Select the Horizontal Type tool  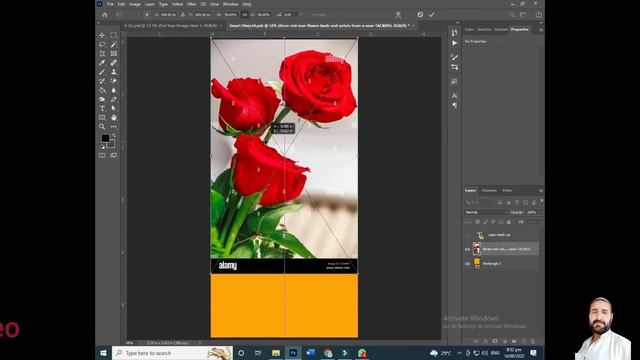(x=102, y=108)
